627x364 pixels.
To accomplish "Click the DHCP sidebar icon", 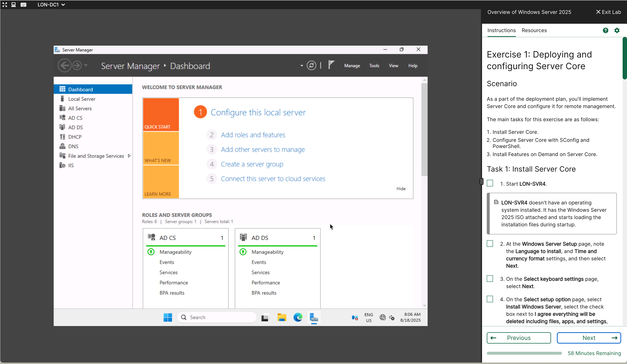I will [62, 137].
